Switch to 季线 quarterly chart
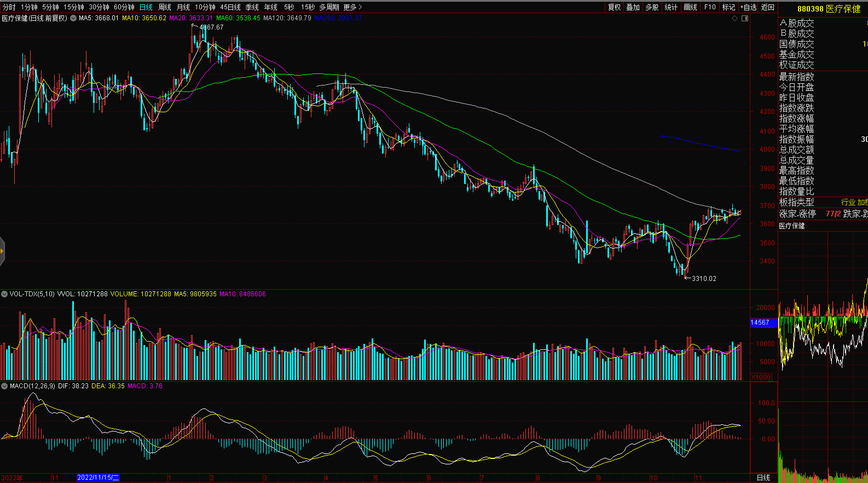The width and height of the screenshot is (868, 483). click(252, 7)
